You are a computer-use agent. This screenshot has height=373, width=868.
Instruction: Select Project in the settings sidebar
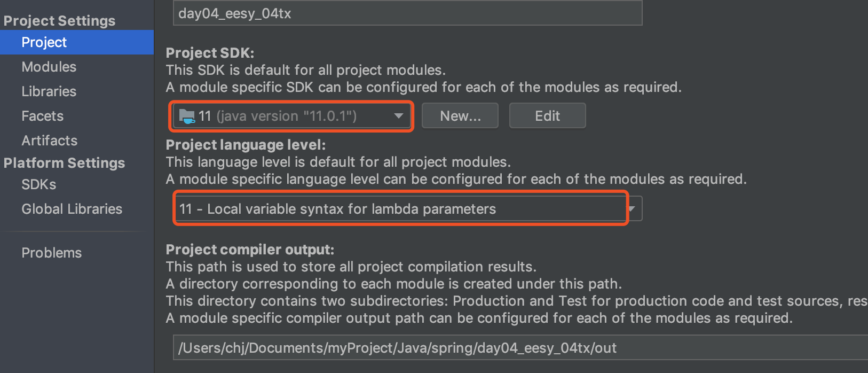[x=44, y=42]
